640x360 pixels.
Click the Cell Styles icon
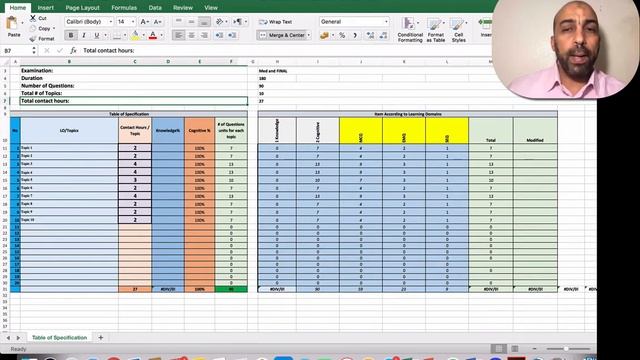(458, 24)
